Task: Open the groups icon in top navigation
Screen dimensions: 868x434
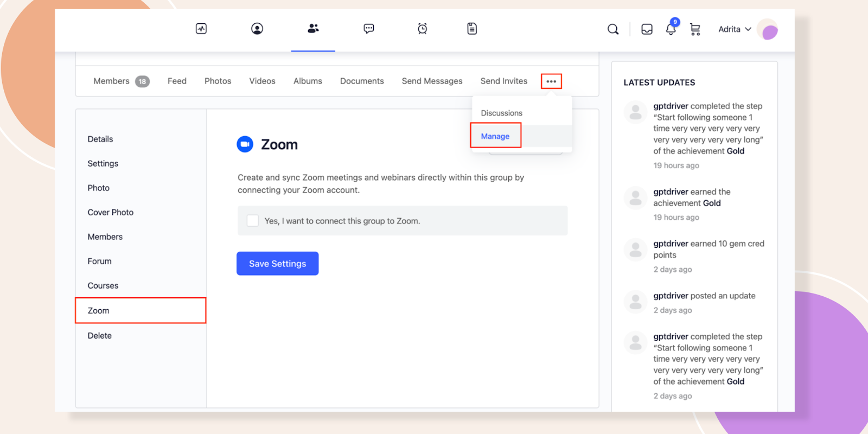Action: click(x=313, y=29)
